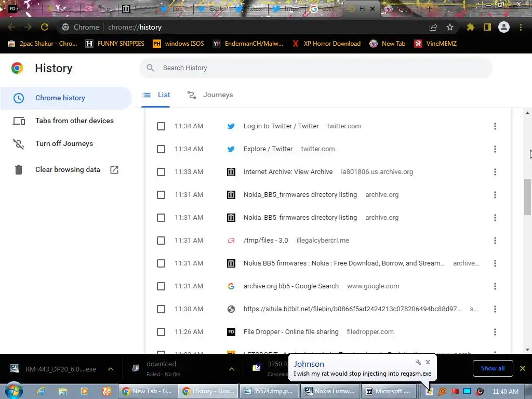Check the Internet Archive: View Archive checkbox
This screenshot has height=399, width=532.
(161, 172)
